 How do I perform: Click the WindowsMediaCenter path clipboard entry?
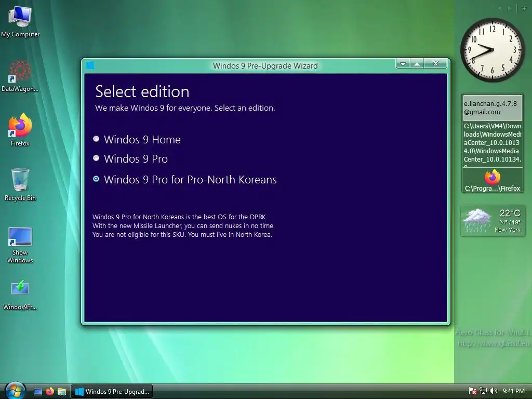click(x=493, y=144)
